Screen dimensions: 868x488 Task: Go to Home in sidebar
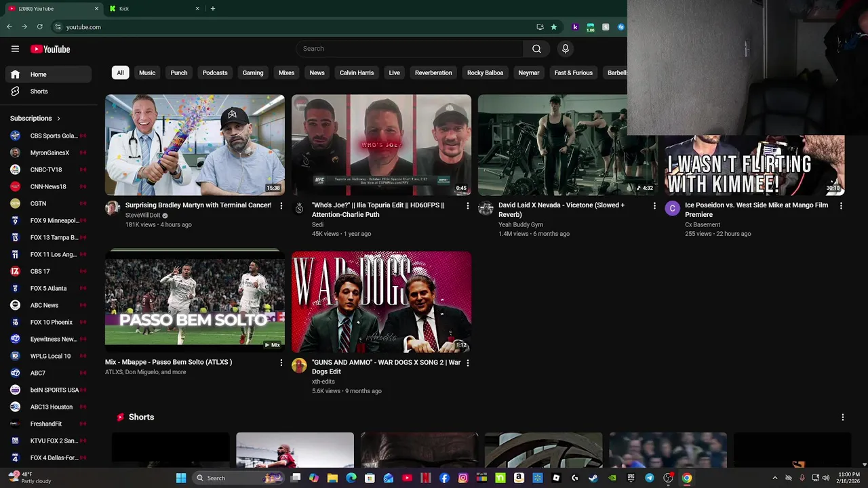click(x=48, y=75)
